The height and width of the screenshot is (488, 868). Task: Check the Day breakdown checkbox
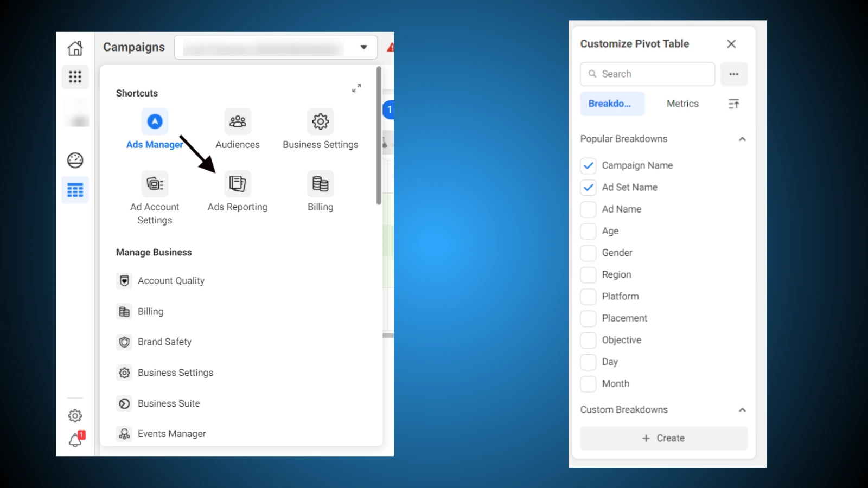[x=588, y=362]
